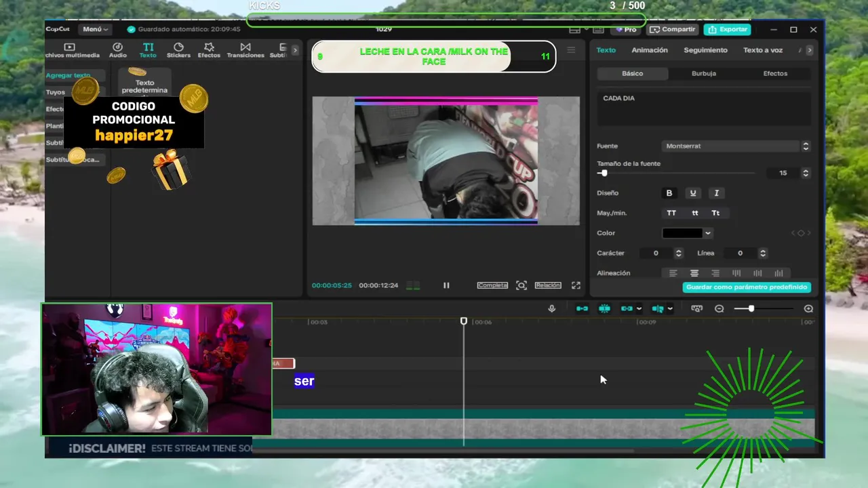Set text to uppercase TT
Image resolution: width=868 pixels, height=488 pixels.
click(x=671, y=213)
